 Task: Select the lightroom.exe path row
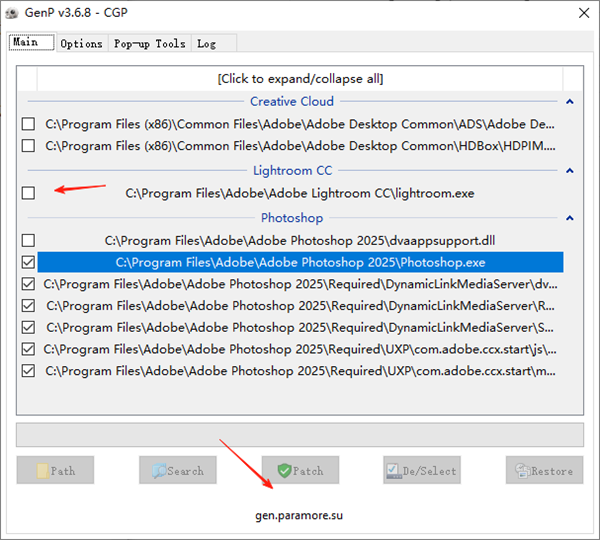(x=300, y=193)
